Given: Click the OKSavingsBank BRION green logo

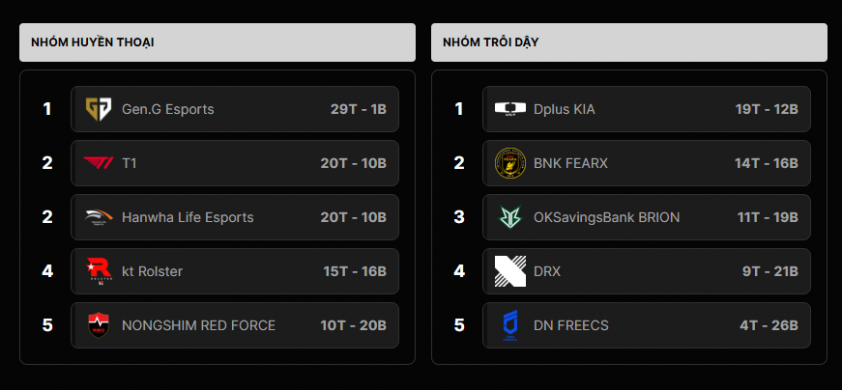Looking at the screenshot, I should coord(510,217).
